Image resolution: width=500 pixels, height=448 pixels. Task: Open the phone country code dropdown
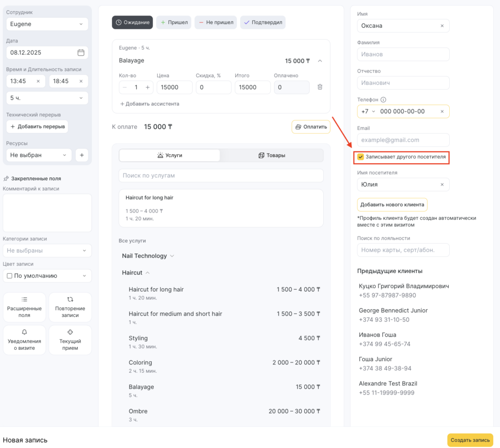pyautogui.click(x=368, y=111)
